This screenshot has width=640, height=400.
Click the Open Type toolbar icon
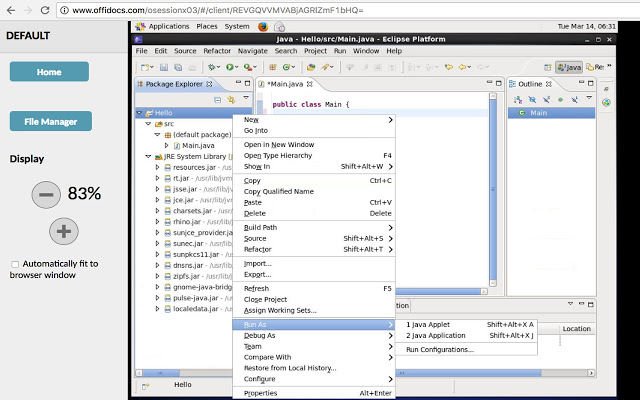(311, 67)
